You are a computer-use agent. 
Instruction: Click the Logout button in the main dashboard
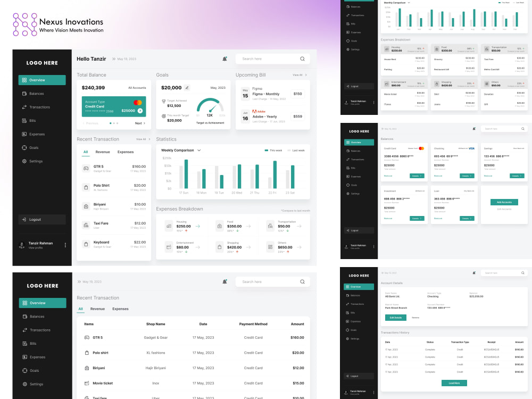point(42,220)
